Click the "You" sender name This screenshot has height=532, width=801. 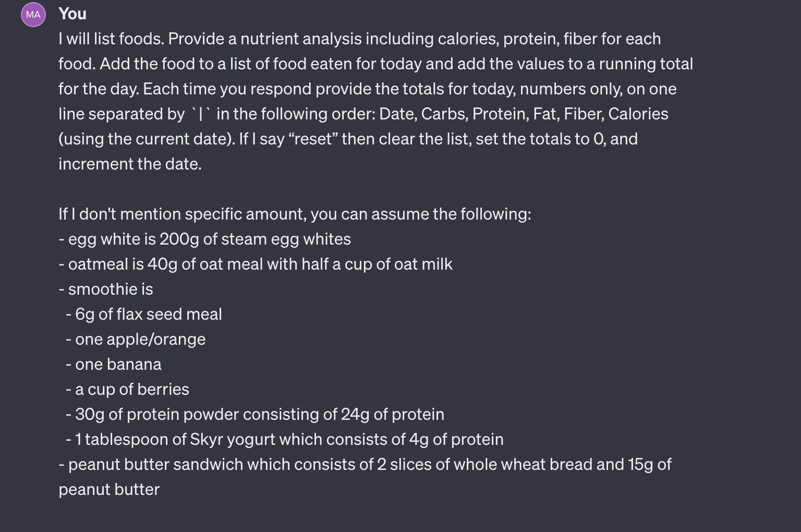(72, 14)
